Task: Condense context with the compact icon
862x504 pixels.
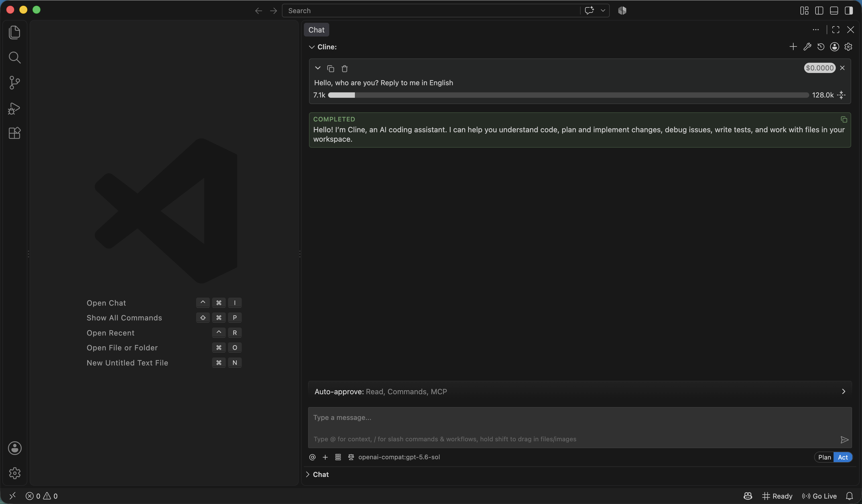Action: coord(841,95)
